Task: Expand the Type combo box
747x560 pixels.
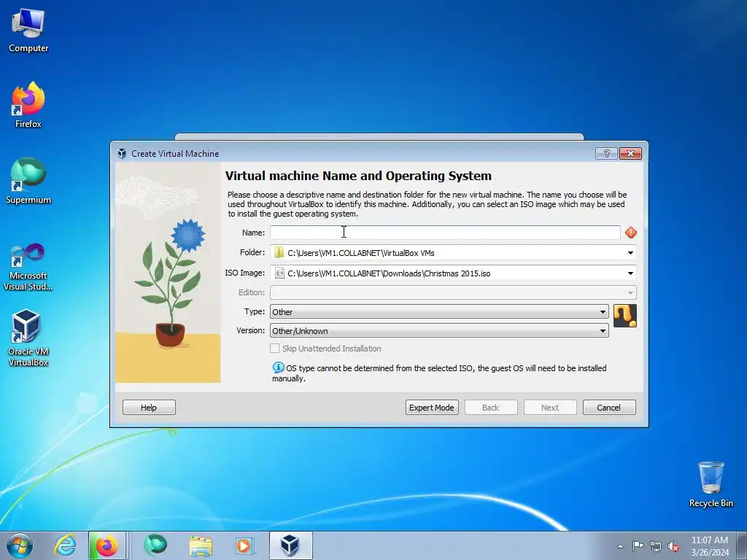Action: coord(439,312)
